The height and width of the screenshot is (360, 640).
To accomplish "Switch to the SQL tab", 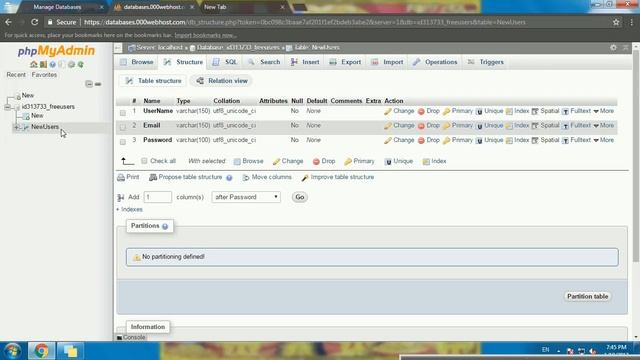I will tap(225, 62).
